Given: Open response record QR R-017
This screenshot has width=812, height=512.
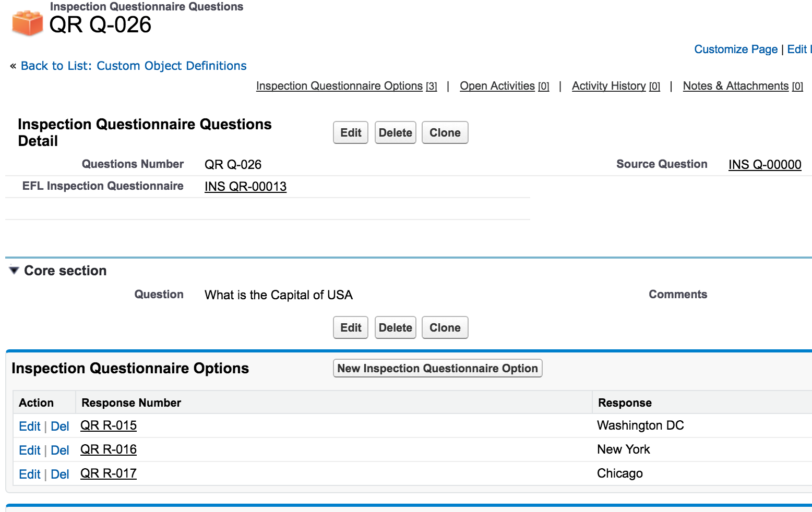Looking at the screenshot, I should pyautogui.click(x=109, y=473).
